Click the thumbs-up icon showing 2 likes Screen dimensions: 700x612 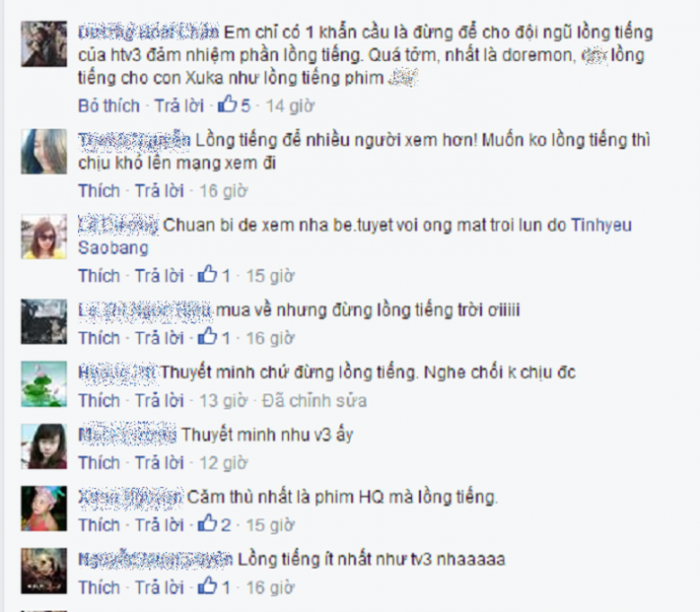[x=207, y=524]
